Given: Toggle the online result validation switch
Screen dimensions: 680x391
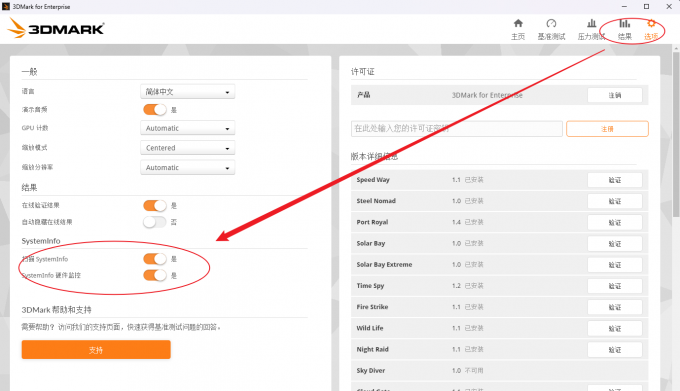Looking at the screenshot, I should point(155,205).
